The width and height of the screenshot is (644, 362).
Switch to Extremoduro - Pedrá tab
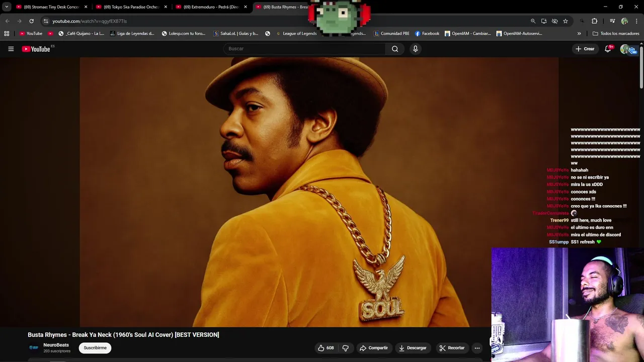211,7
